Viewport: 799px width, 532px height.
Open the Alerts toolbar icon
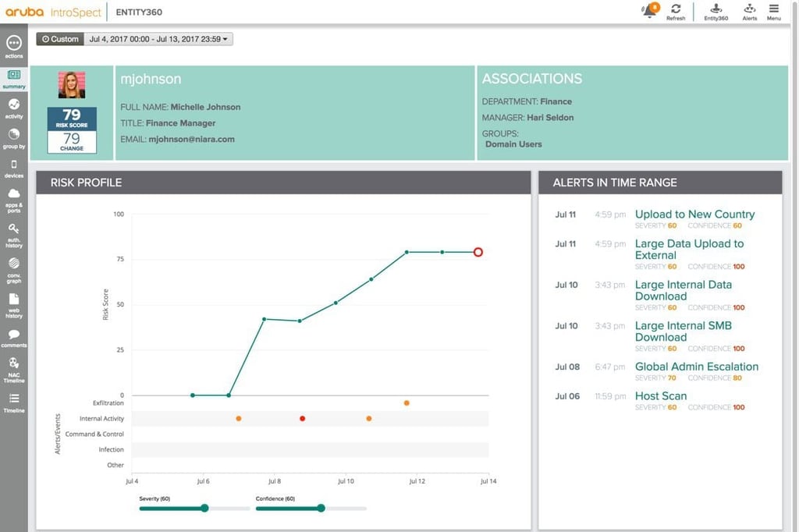tap(750, 12)
